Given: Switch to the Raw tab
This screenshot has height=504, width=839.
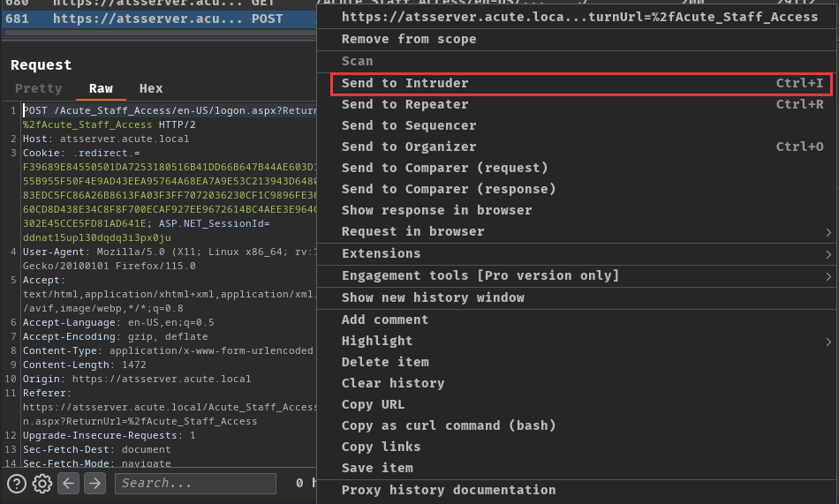Looking at the screenshot, I should 101,88.
